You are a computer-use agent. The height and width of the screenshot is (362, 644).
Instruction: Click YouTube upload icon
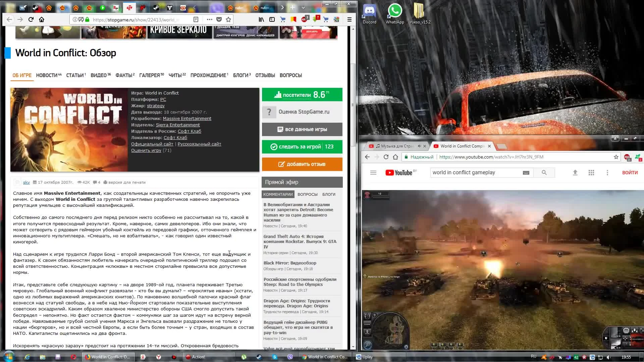[x=575, y=173]
